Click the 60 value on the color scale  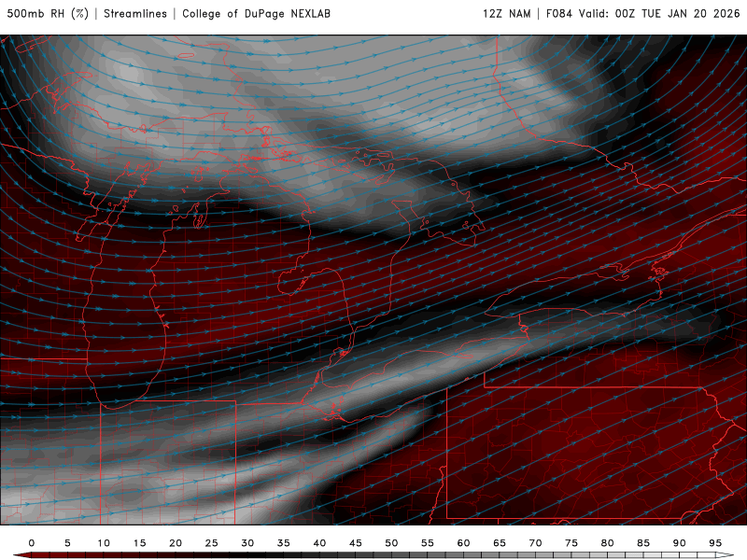pos(463,543)
